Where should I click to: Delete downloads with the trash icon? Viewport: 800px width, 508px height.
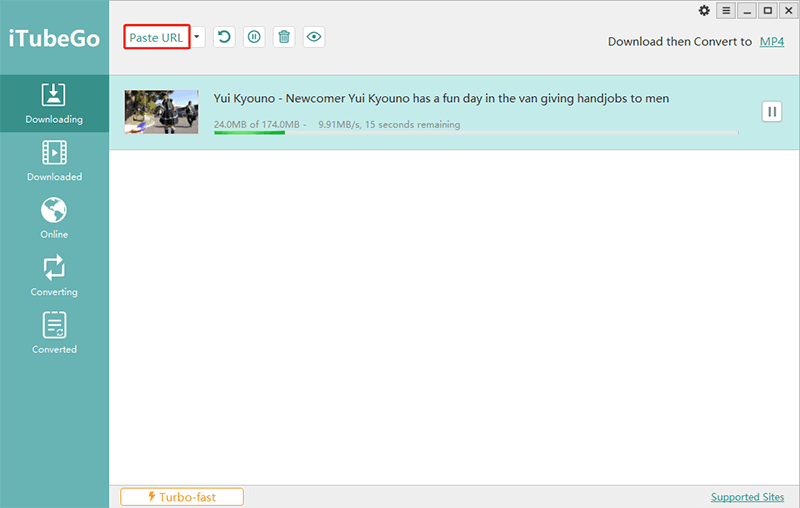coord(284,37)
